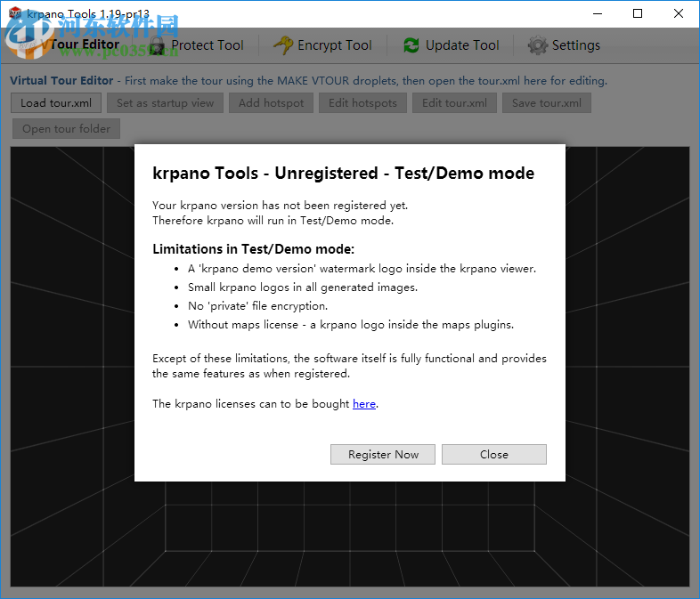
Task: Follow the 'here' license purchase link
Action: pyautogui.click(x=364, y=404)
